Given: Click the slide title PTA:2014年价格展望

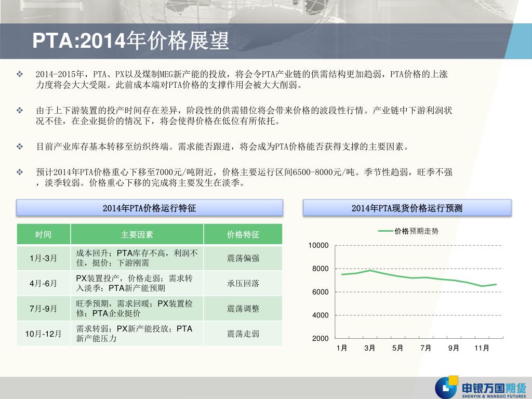Looking at the screenshot, I should tap(130, 41).
